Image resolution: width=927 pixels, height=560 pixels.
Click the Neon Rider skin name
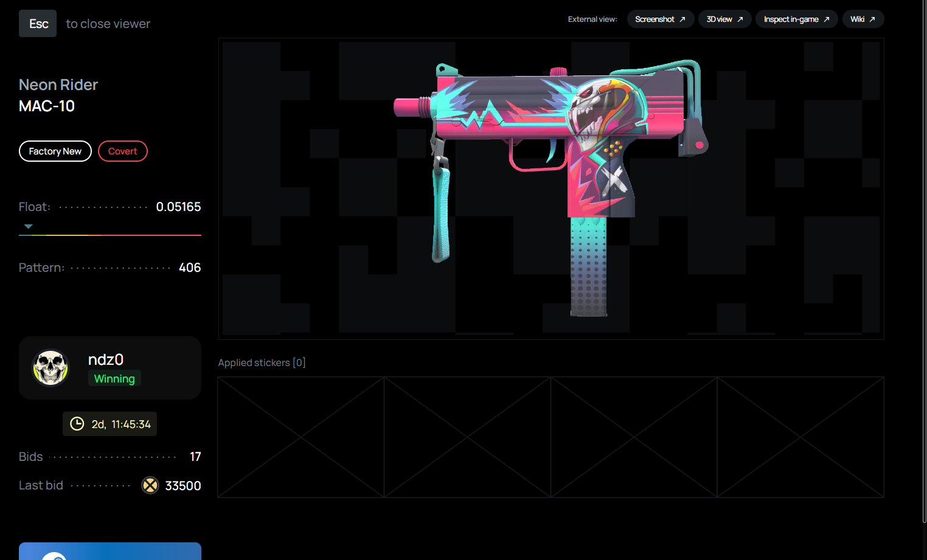tap(58, 85)
